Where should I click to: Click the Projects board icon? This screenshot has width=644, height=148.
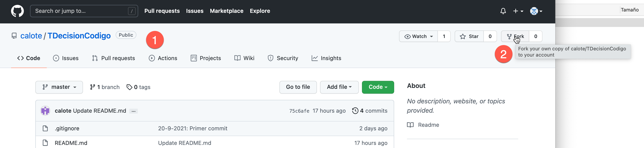coord(194,58)
